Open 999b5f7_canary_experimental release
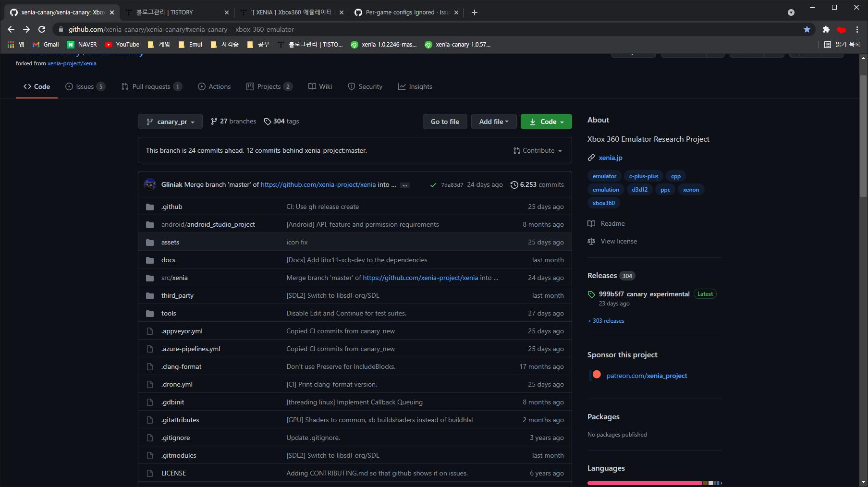Viewport: 868px width, 487px height. [644, 294]
